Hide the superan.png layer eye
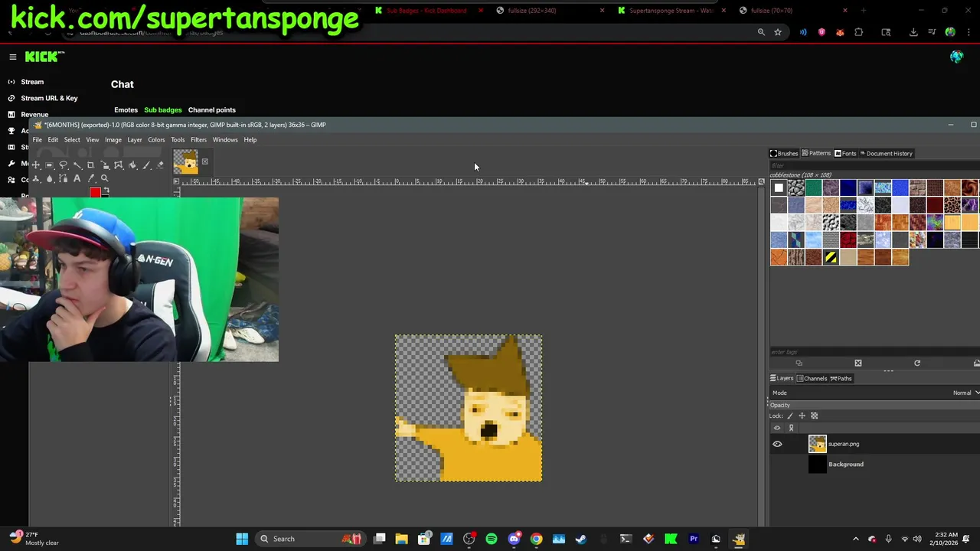 [777, 444]
